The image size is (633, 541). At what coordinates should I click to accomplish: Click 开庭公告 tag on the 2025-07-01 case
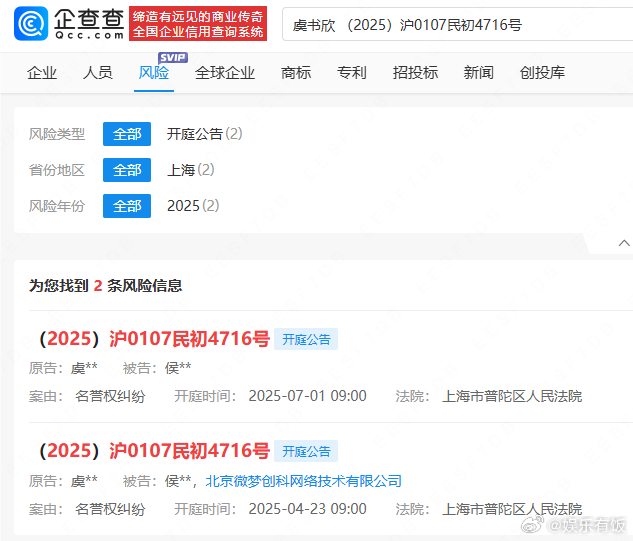click(306, 339)
